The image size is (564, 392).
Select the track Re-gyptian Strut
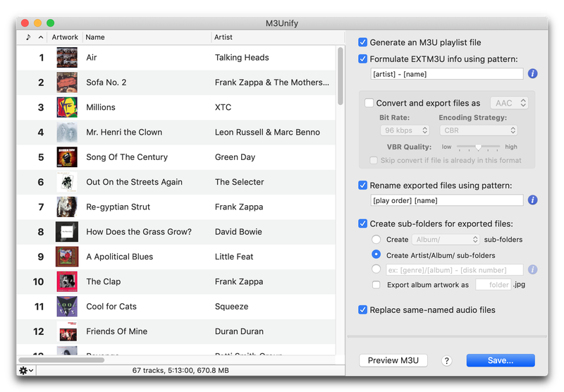click(x=118, y=207)
